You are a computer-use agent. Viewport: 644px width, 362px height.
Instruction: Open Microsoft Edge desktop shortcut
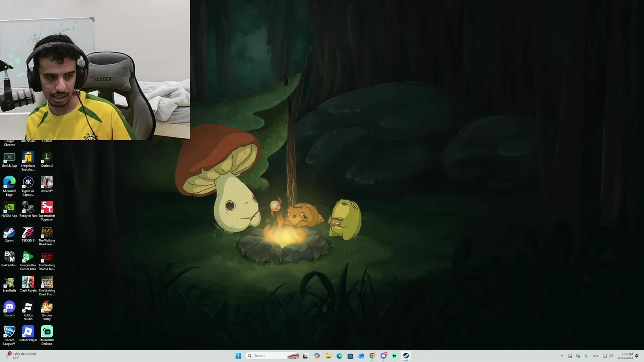(9, 187)
